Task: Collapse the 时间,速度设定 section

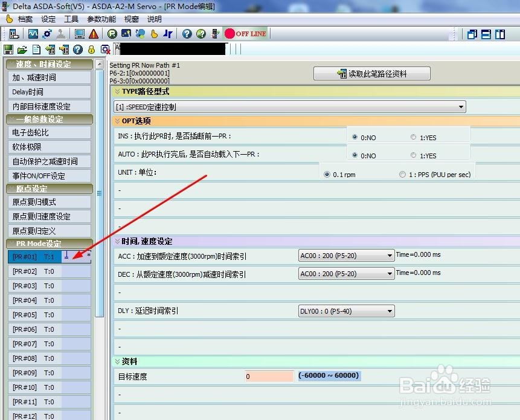Action: pos(117,241)
